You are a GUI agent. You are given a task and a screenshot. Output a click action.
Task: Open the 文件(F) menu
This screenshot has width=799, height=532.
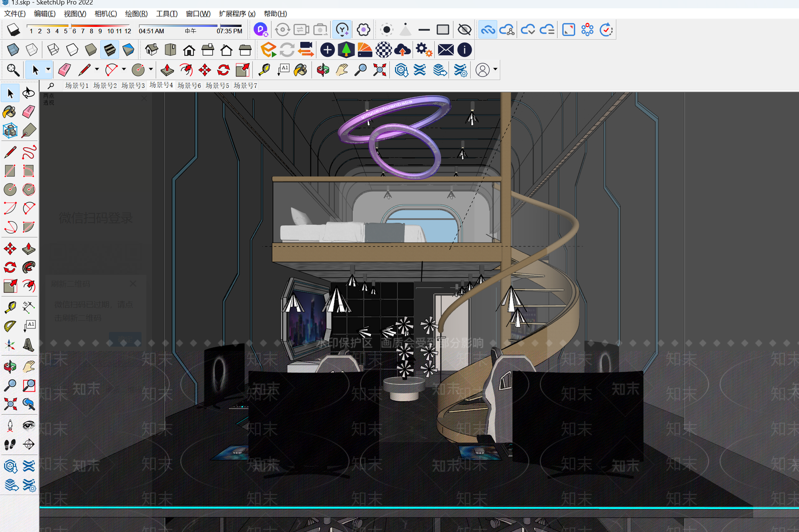[x=15, y=14]
